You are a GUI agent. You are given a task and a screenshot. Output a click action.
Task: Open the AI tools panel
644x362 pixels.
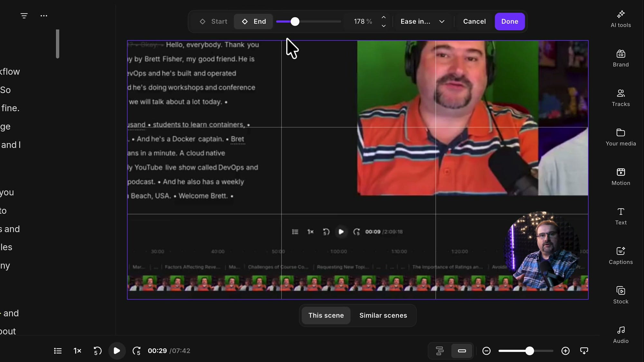click(620, 19)
